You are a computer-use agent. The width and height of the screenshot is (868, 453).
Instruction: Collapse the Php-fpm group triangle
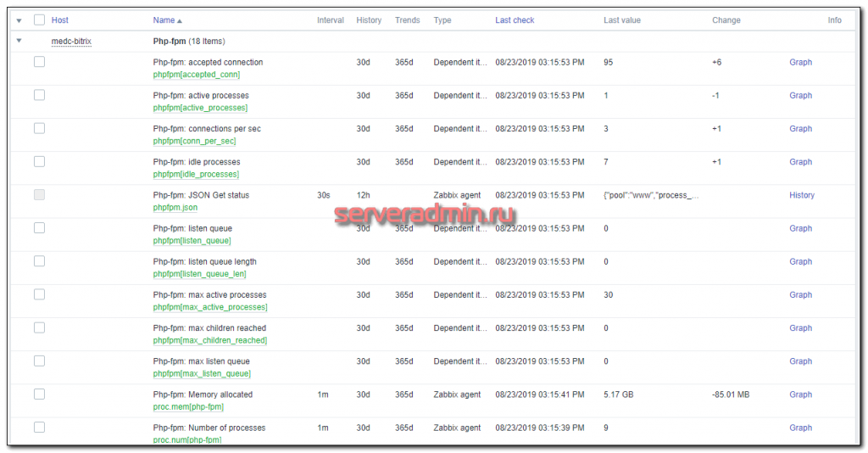[x=19, y=41]
